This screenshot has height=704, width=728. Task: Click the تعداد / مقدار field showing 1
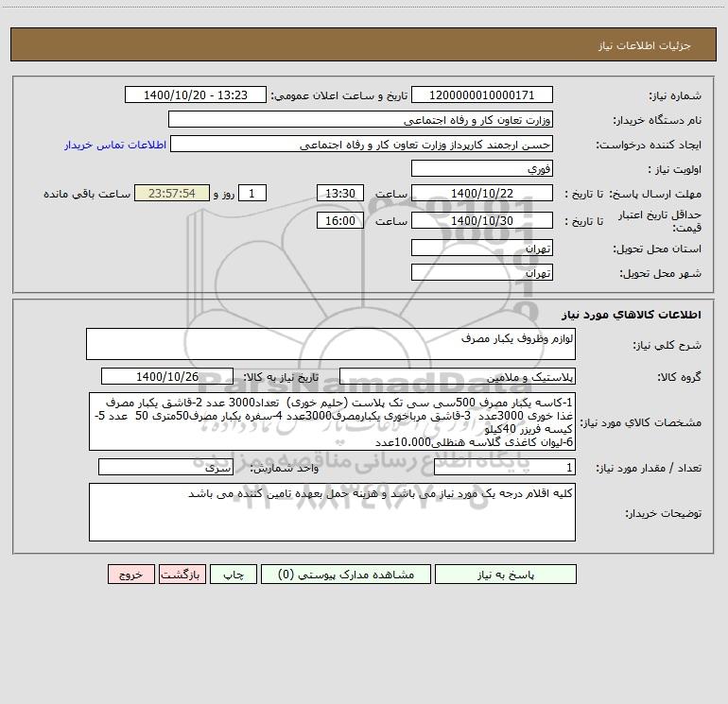(505, 467)
